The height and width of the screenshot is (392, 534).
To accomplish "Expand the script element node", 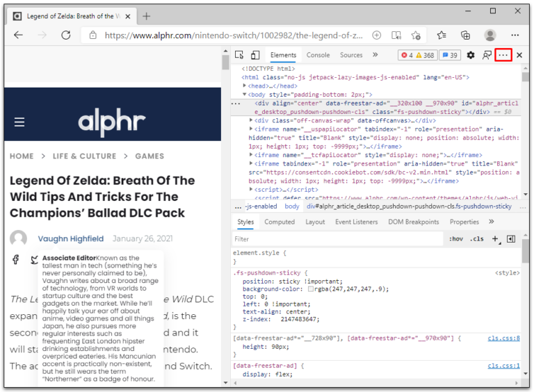I will tap(251, 189).
